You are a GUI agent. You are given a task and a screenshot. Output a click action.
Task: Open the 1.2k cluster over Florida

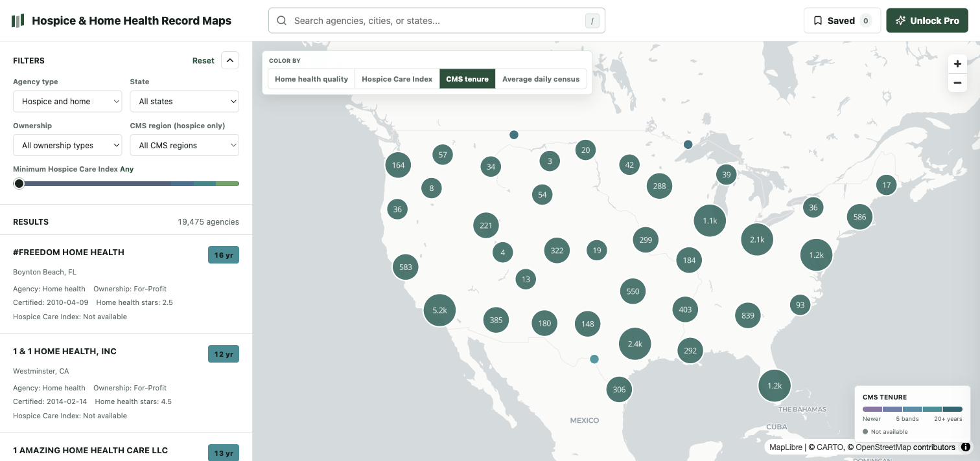coord(775,385)
